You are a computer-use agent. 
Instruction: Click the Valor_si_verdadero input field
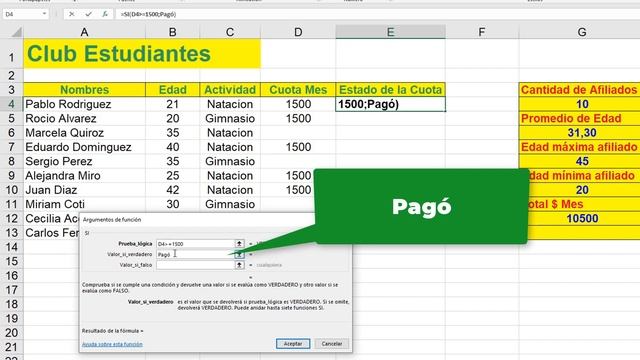point(195,254)
